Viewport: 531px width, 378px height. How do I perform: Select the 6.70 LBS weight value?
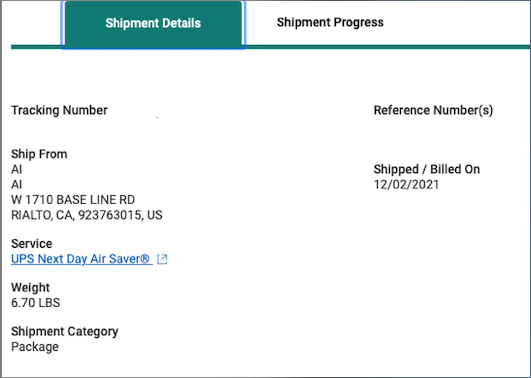[36, 303]
